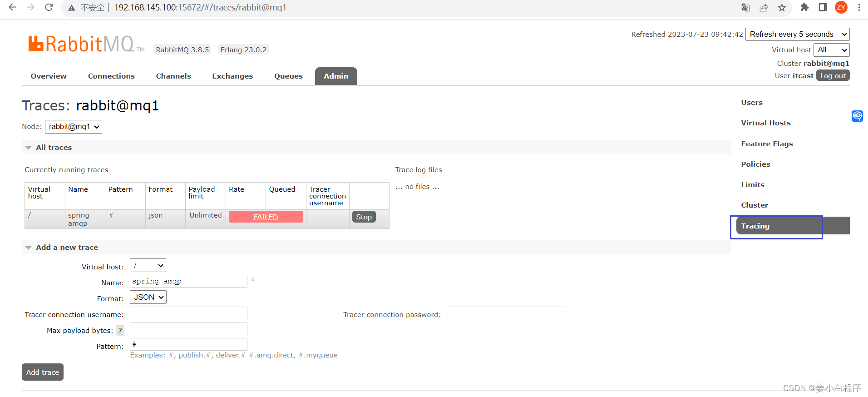Switch to the Overview tab
This screenshot has width=868, height=397.
pyautogui.click(x=49, y=76)
